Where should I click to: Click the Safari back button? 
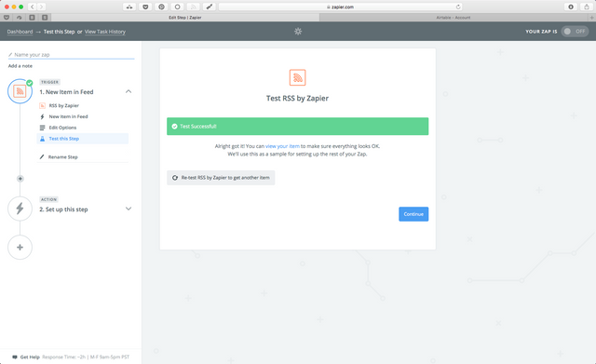coord(33,7)
